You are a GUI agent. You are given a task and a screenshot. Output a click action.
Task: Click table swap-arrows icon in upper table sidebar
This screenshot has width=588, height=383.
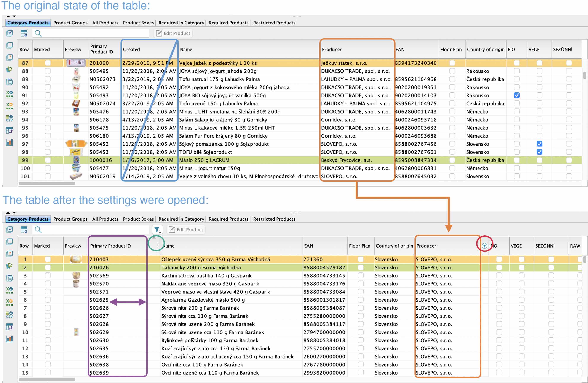(9, 130)
